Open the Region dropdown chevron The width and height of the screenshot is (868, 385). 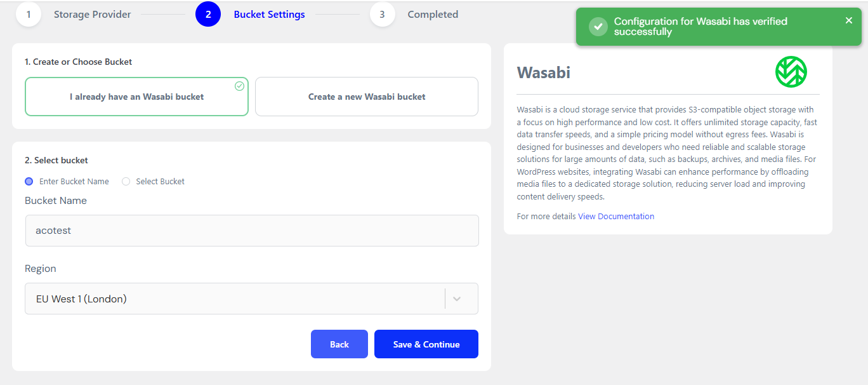click(x=457, y=299)
